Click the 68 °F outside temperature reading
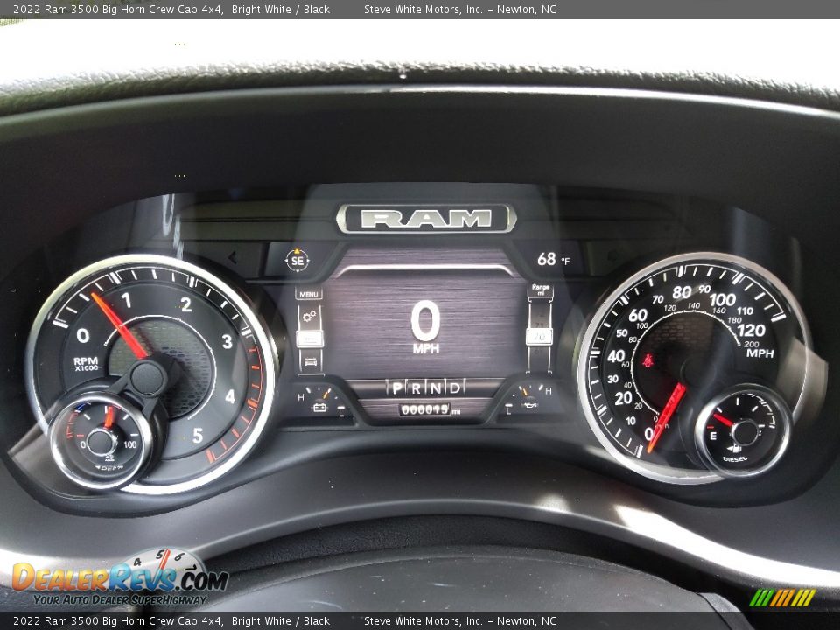 click(553, 260)
